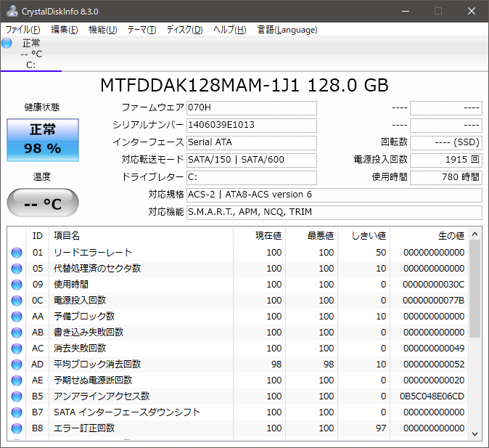Image resolution: width=489 pixels, height=448 pixels.
Task: Select the C: disk tab
Action: click(30, 54)
